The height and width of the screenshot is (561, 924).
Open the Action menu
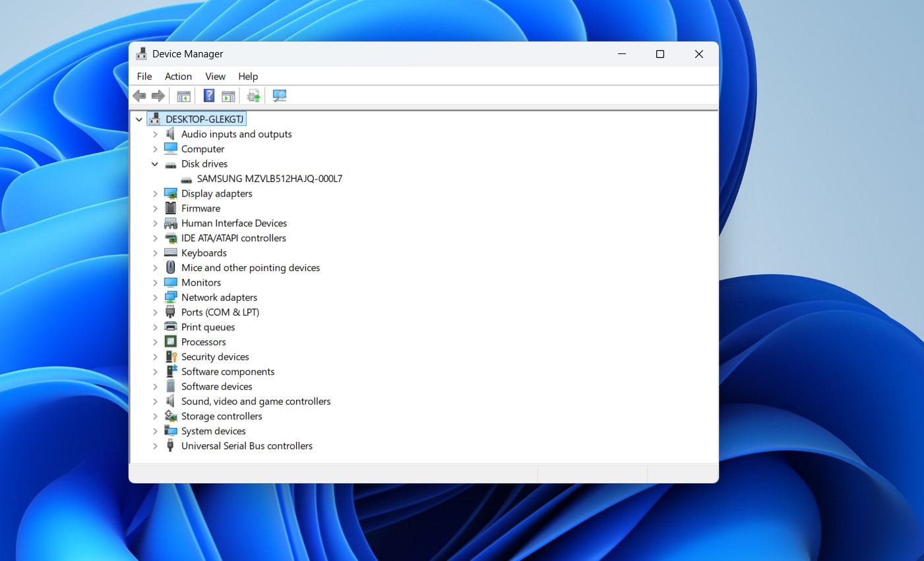178,76
